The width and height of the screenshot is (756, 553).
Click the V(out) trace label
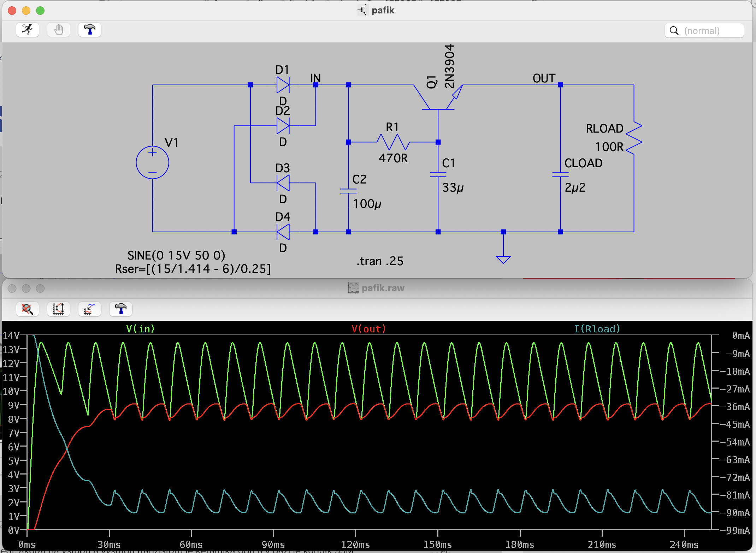pos(368,329)
